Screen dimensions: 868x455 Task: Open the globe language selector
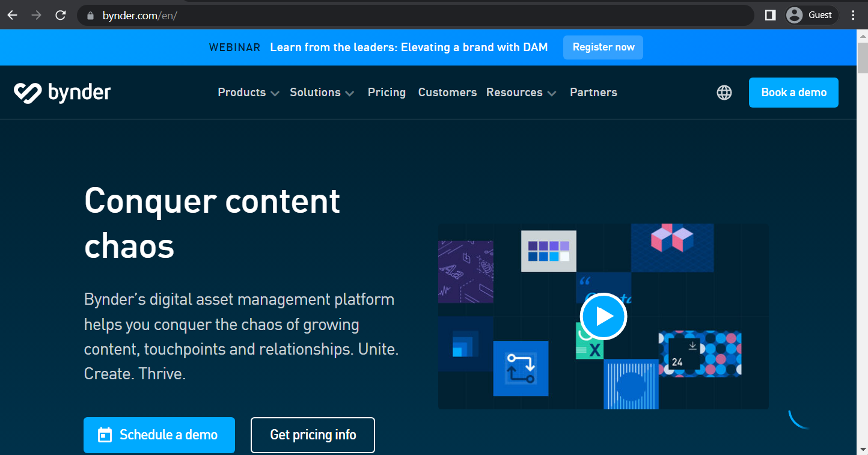click(724, 93)
